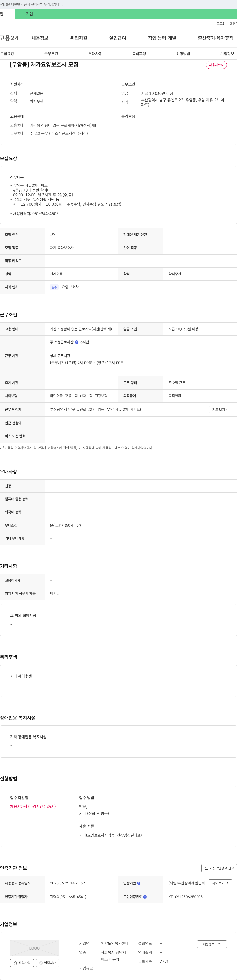Select job title [우암동] 재가요양보호사 모집
The image size is (237, 980).
tap(44, 65)
